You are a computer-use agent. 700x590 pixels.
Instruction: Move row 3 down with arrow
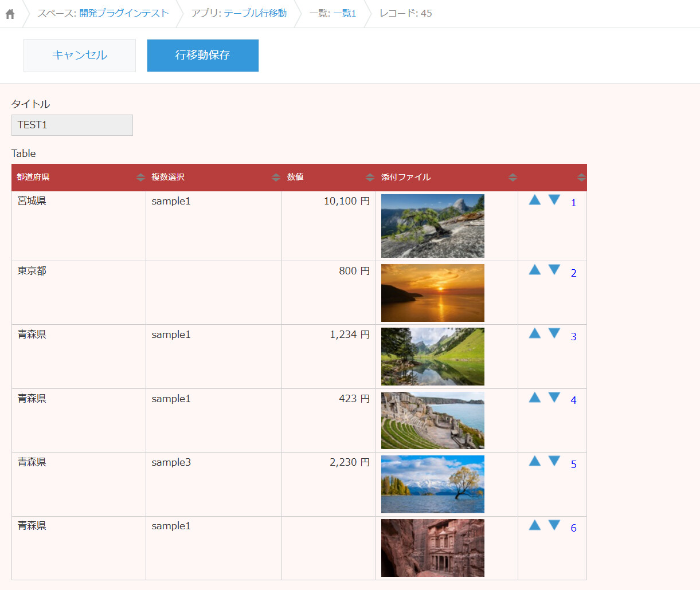click(x=554, y=333)
